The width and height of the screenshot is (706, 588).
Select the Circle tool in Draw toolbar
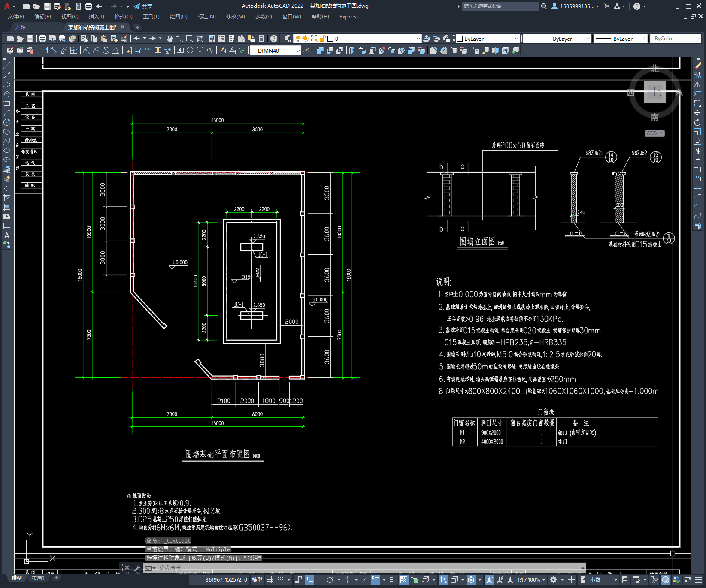pos(7,122)
